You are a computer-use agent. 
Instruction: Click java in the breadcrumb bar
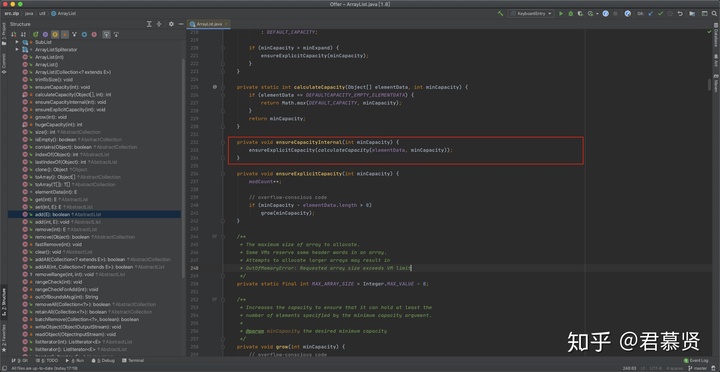pos(29,14)
